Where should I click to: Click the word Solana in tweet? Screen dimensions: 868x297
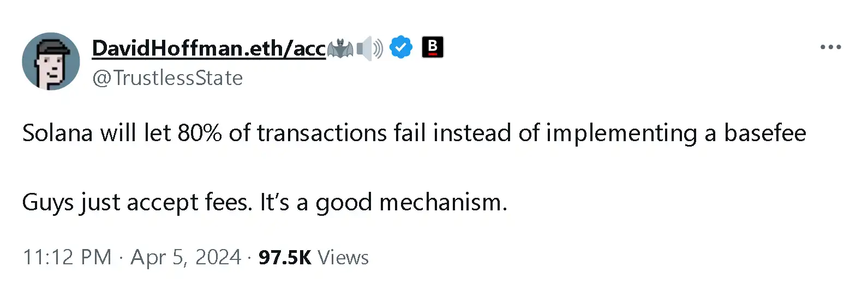click(57, 133)
